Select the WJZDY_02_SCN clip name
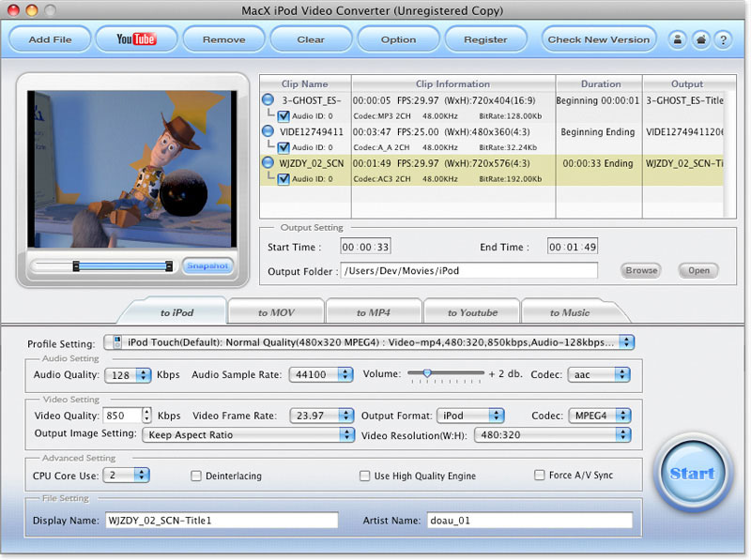The height and width of the screenshot is (560, 751). click(312, 163)
